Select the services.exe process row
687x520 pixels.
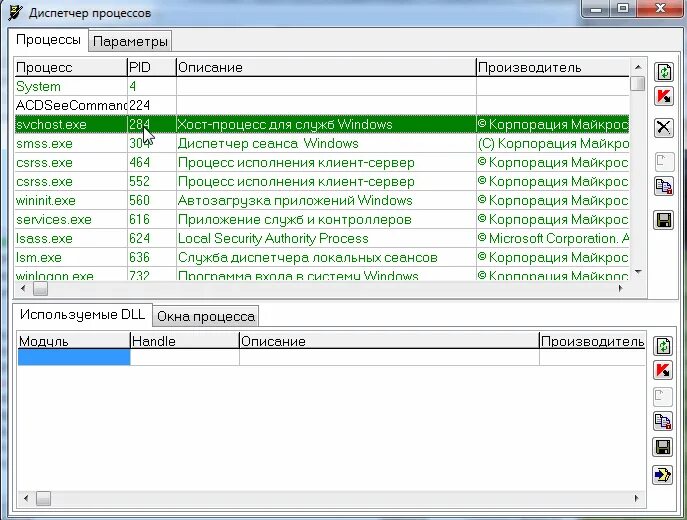point(322,219)
